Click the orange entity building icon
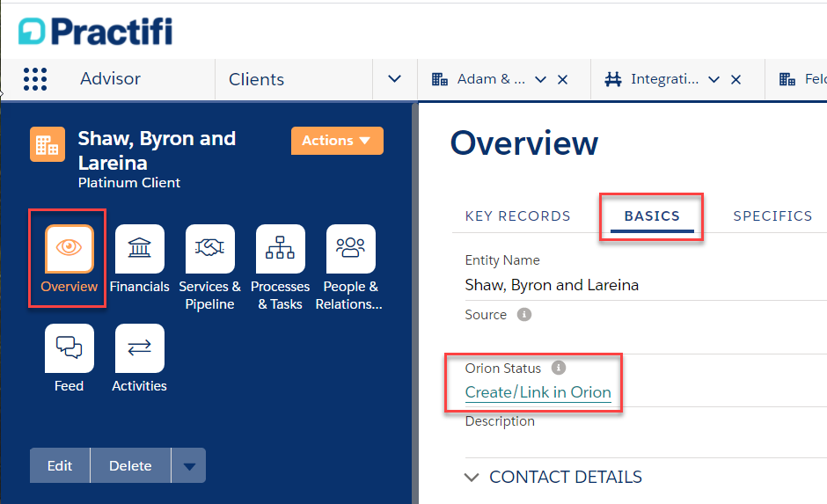Viewport: 827px width, 504px height. click(48, 144)
